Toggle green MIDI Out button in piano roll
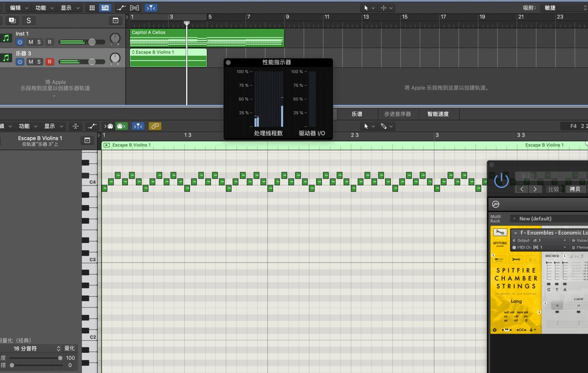The image size is (588, 373). coord(121,126)
